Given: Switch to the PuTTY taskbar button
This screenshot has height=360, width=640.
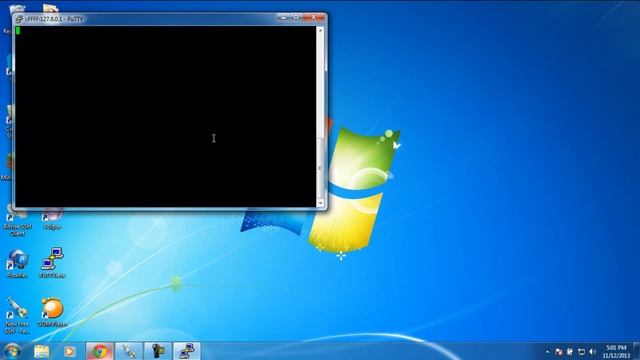Looking at the screenshot, I should [187, 351].
